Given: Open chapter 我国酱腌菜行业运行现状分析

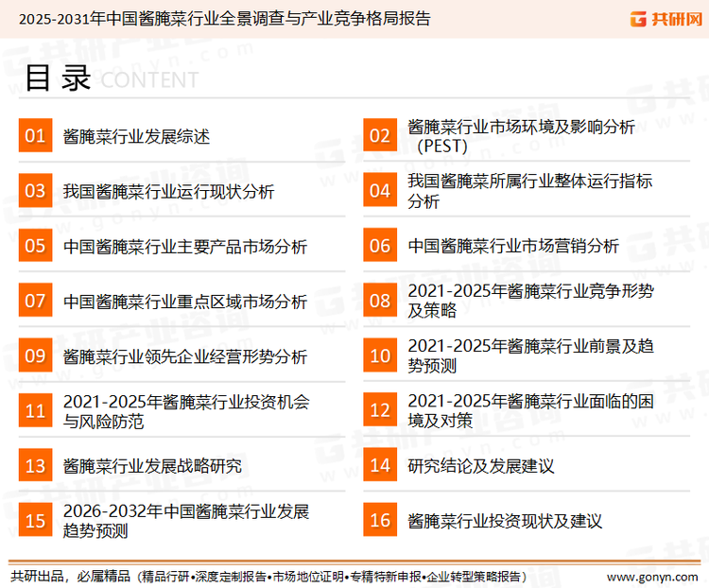Looking at the screenshot, I should coord(168,192).
